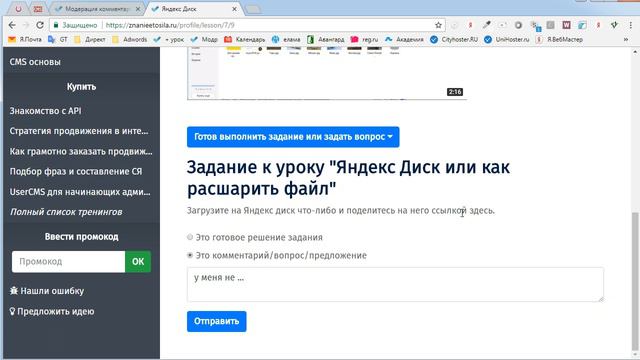Viewport: 640px width, 360px height.
Task: Open the Модр bookmark
Action: coord(204,40)
